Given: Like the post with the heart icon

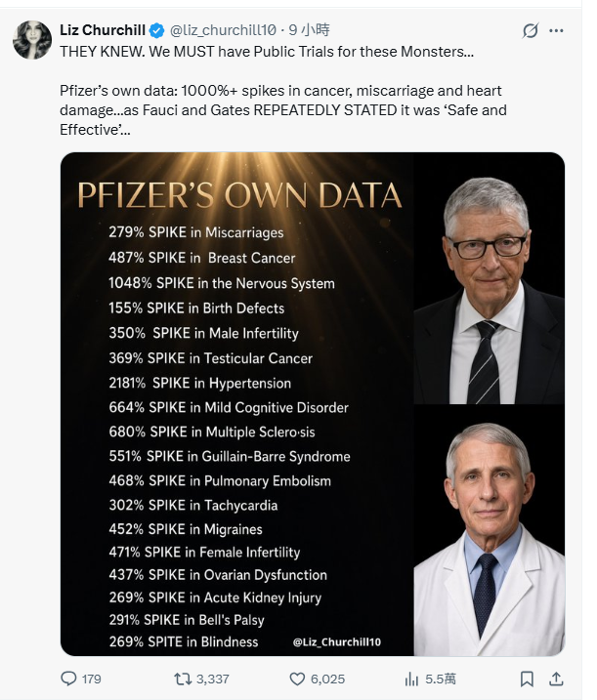Looking at the screenshot, I should (x=297, y=679).
